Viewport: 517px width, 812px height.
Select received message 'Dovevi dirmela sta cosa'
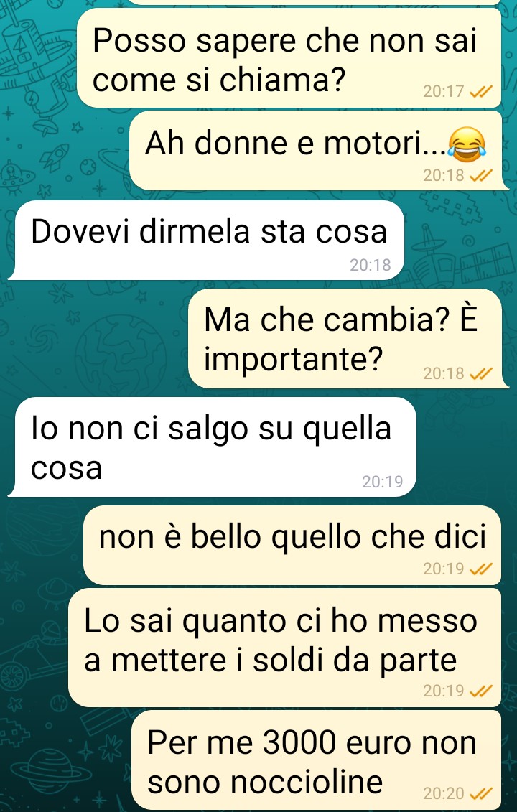pyautogui.click(x=206, y=241)
